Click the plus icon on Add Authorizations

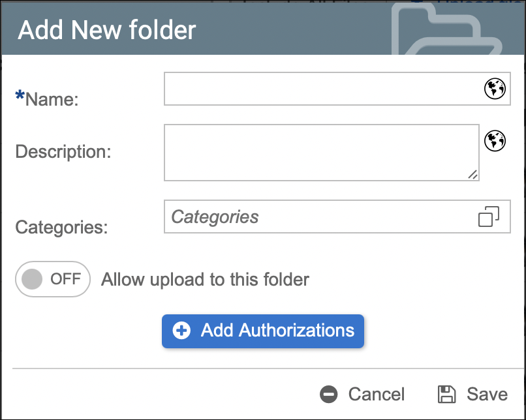point(181,331)
